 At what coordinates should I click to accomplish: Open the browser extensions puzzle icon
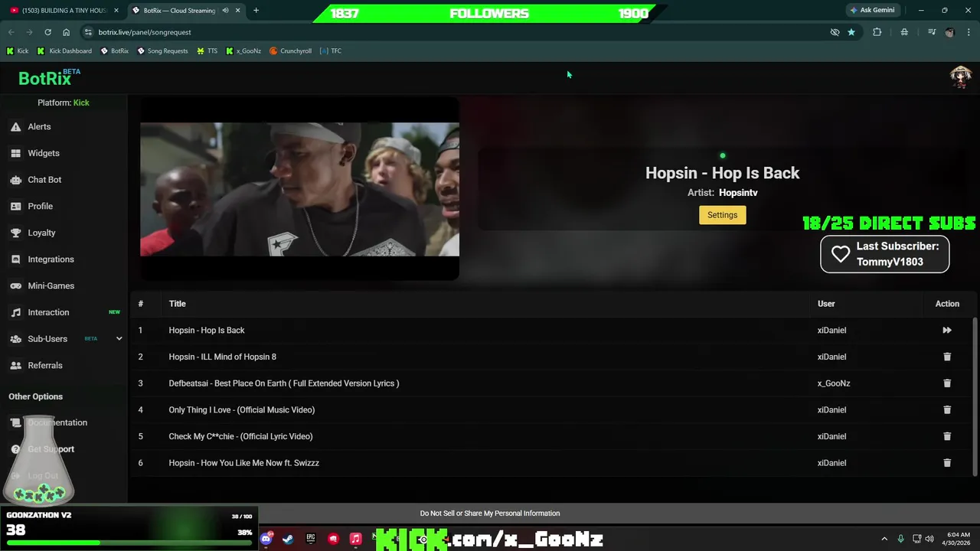click(x=877, y=32)
